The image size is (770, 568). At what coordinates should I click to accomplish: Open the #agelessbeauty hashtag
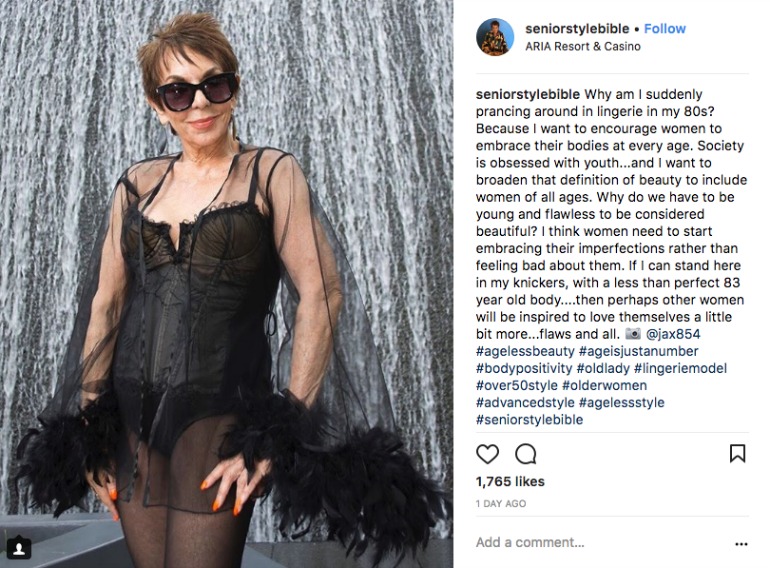[x=525, y=351]
